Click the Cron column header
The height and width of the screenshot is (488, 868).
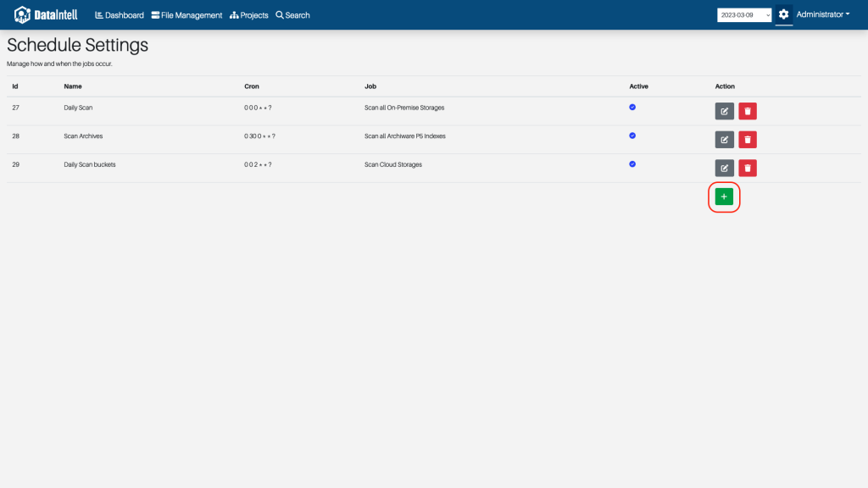pyautogui.click(x=251, y=86)
